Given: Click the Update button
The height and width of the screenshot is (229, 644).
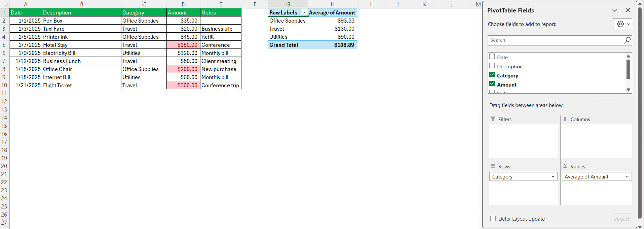Looking at the screenshot, I should [621, 219].
